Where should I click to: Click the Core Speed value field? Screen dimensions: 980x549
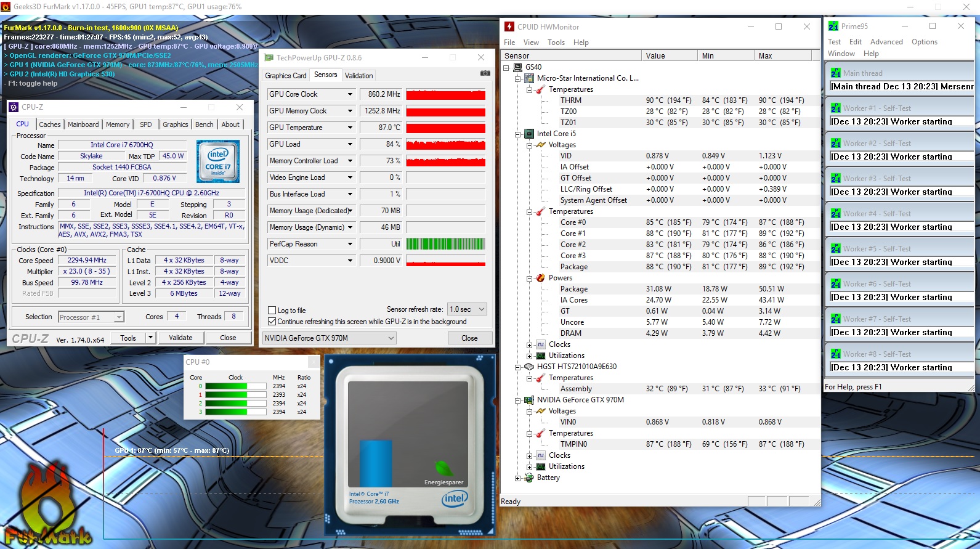pyautogui.click(x=87, y=261)
